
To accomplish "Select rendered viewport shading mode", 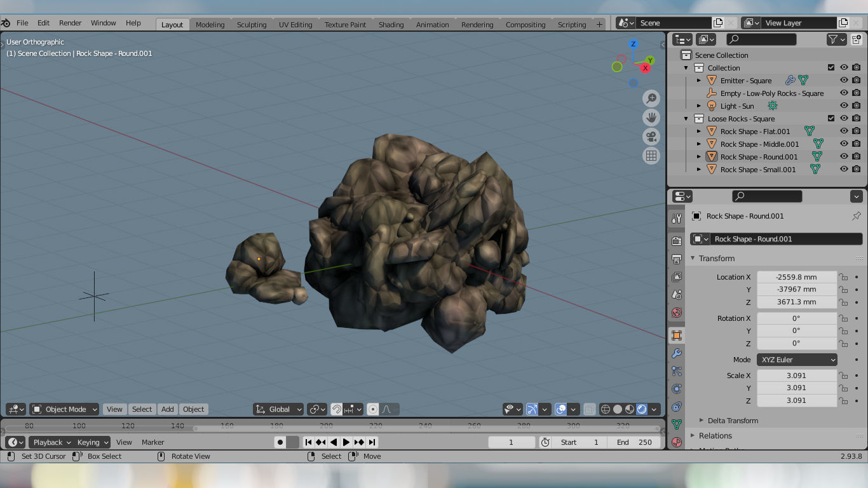I will 642,409.
